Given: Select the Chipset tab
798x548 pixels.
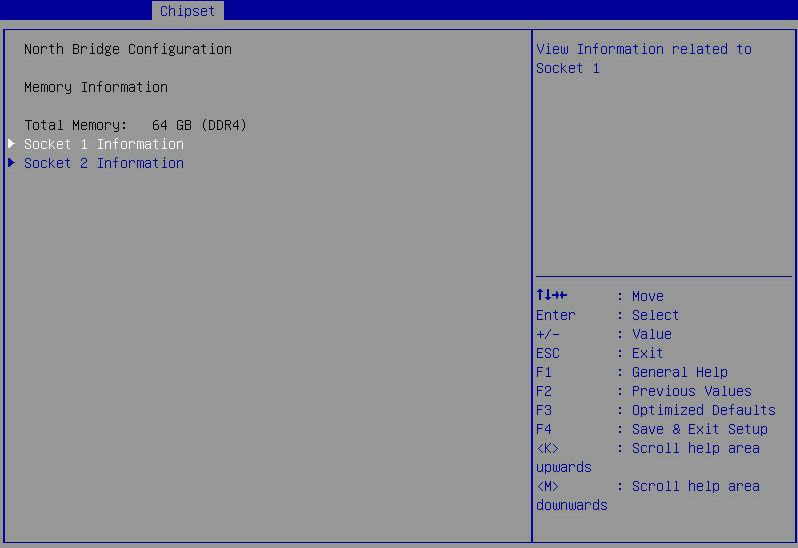Looking at the screenshot, I should click(x=187, y=11).
